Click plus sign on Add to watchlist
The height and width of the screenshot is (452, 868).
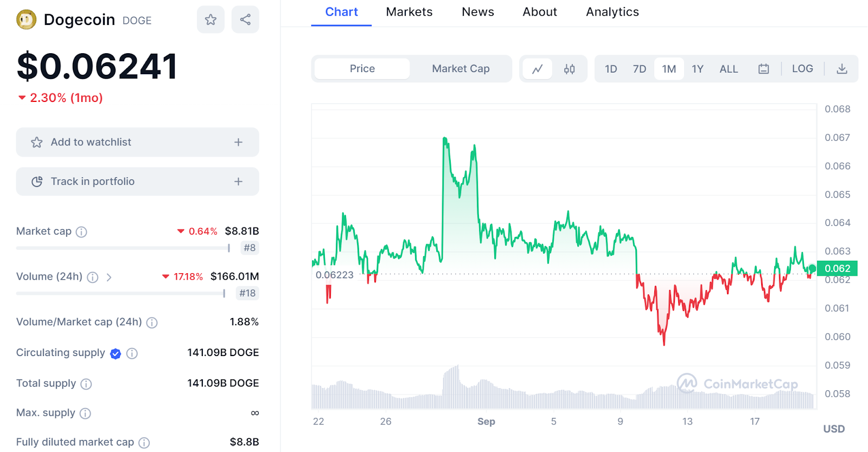click(x=238, y=142)
